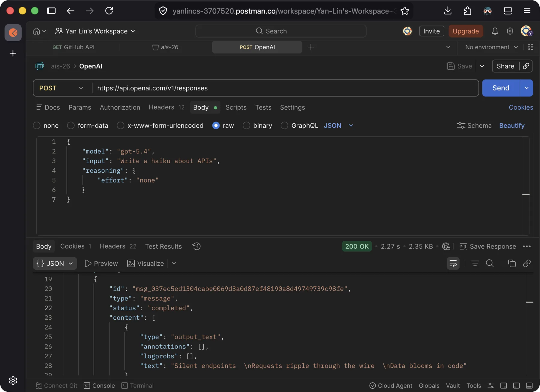Copy the request link icon next to Share

[526, 66]
